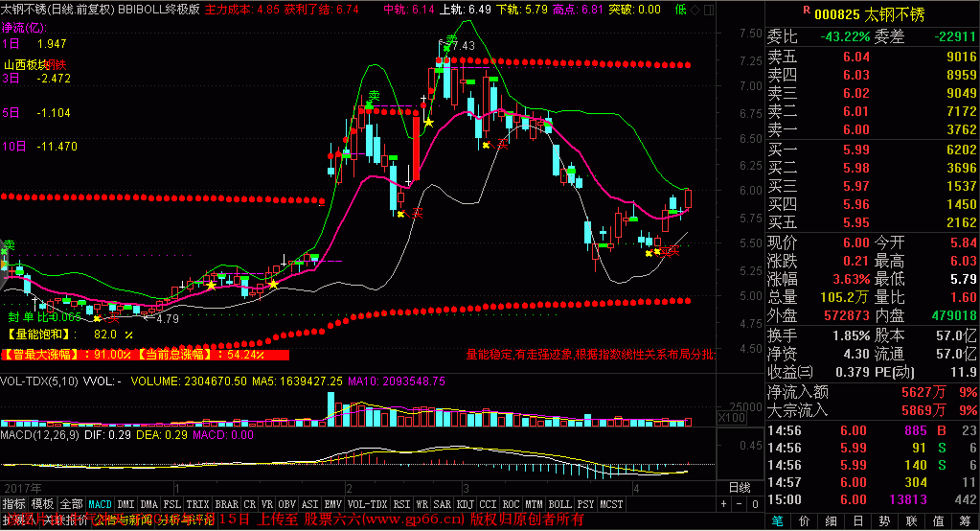Select the 值 tab in quote panel

(939, 521)
